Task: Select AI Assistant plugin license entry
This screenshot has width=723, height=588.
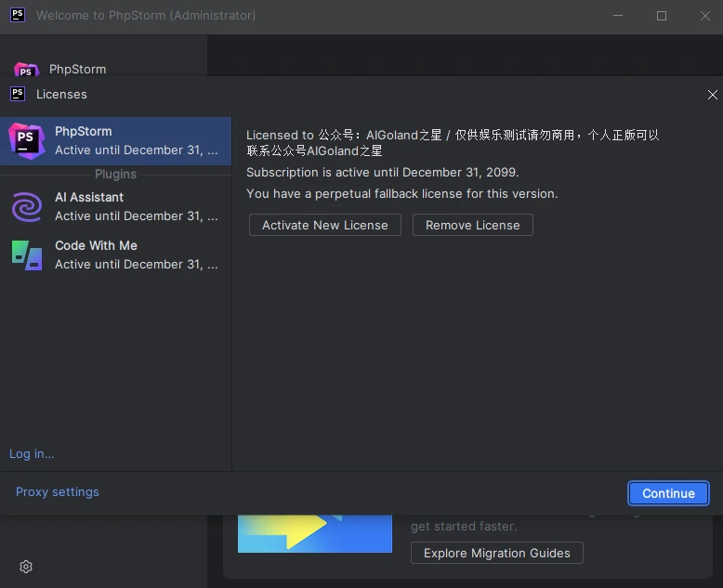Action: pos(116,206)
